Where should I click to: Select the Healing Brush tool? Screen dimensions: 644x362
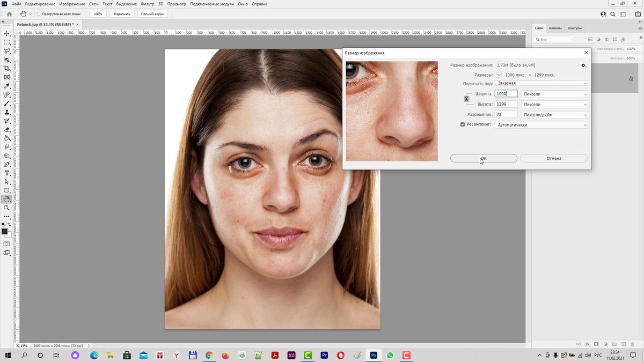(7, 94)
